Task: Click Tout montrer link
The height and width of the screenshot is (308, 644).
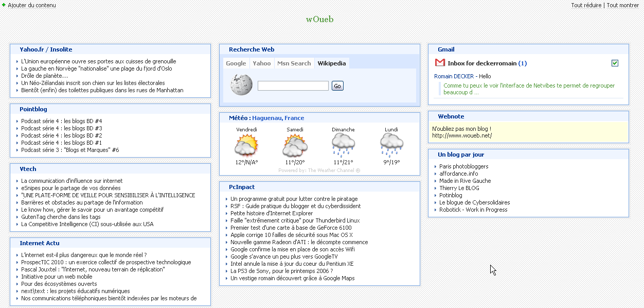Action: coord(623,5)
